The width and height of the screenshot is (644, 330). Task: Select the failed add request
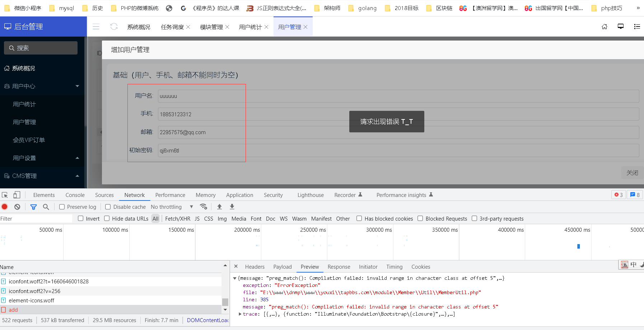point(111,310)
